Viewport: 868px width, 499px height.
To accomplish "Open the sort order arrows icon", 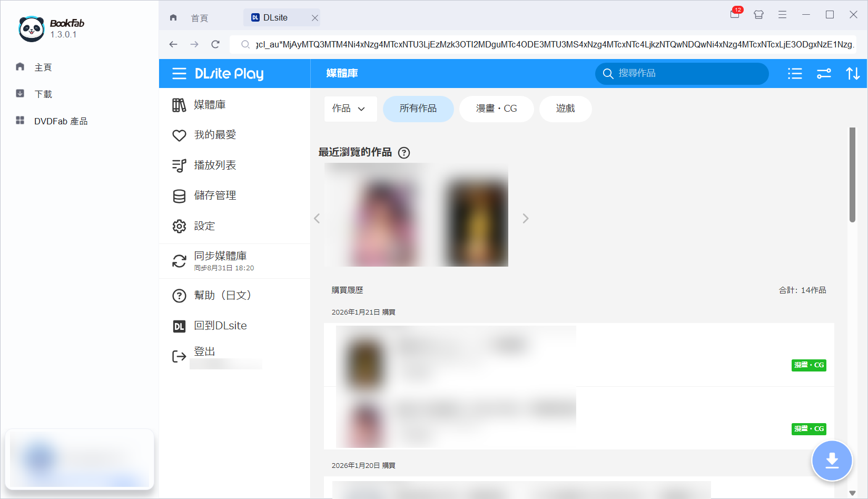I will click(853, 74).
